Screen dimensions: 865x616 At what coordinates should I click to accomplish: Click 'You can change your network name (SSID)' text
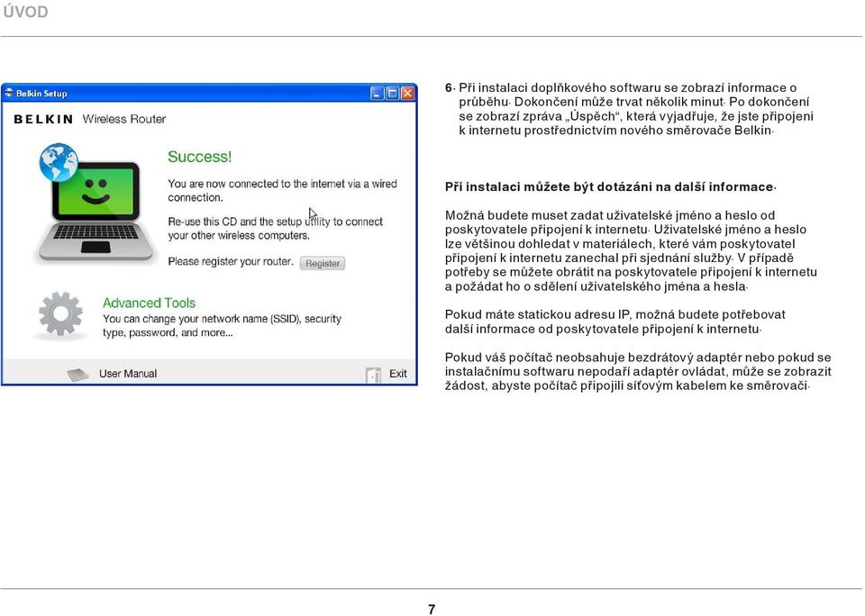tap(222, 325)
